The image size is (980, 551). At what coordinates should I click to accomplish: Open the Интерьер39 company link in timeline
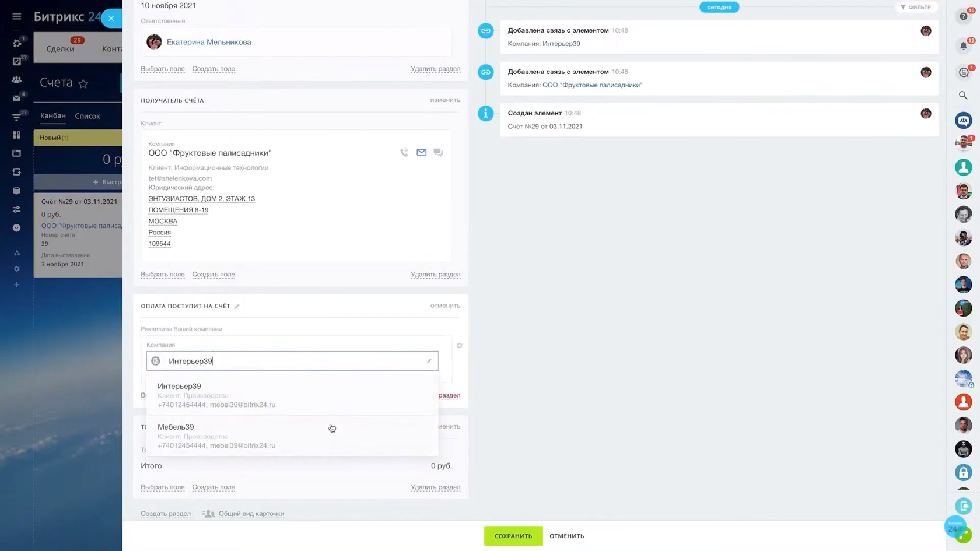[561, 44]
